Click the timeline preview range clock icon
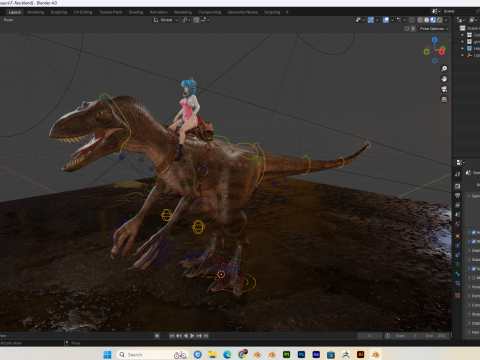This screenshot has width=480, height=360. coord(387,336)
